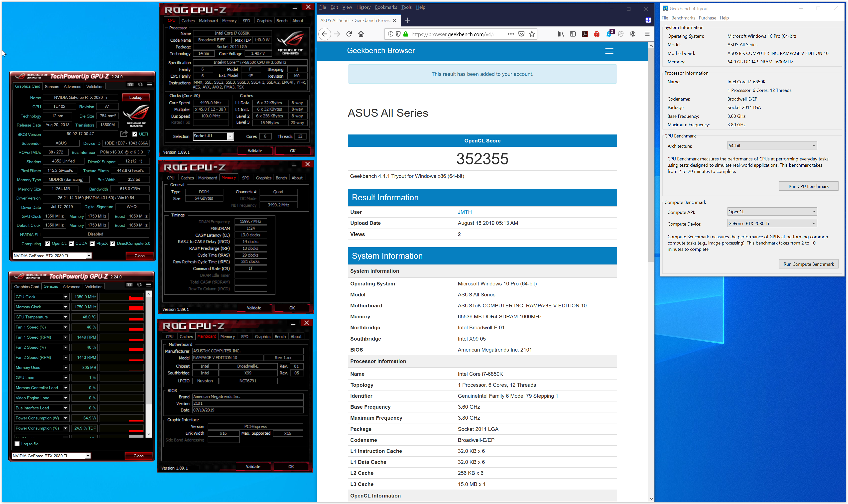Go to Firefox home page

361,34
